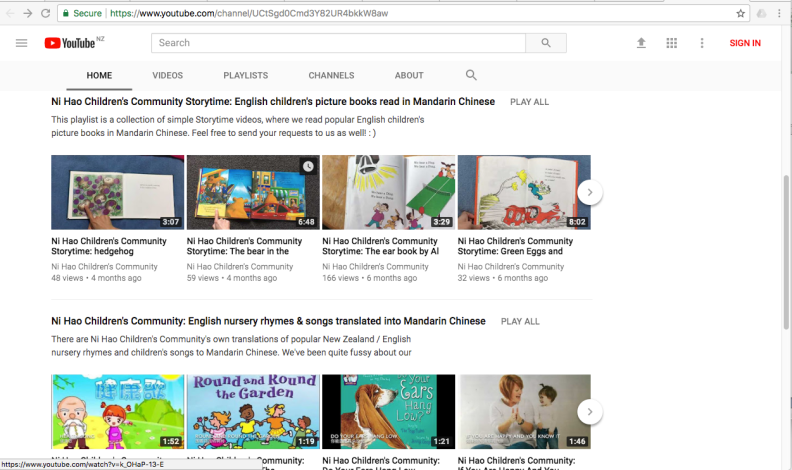Image resolution: width=792 pixels, height=470 pixels.
Task: Open the 1:52 Chinese cartoon thumbnail
Action: pos(118,412)
